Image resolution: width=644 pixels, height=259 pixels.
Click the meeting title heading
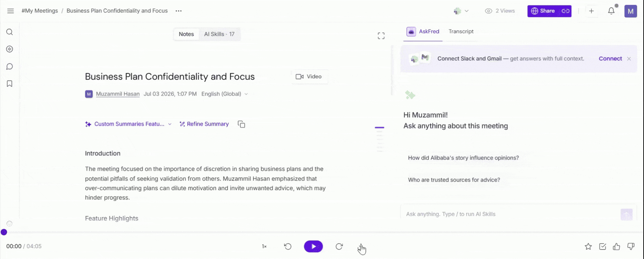[x=170, y=76]
